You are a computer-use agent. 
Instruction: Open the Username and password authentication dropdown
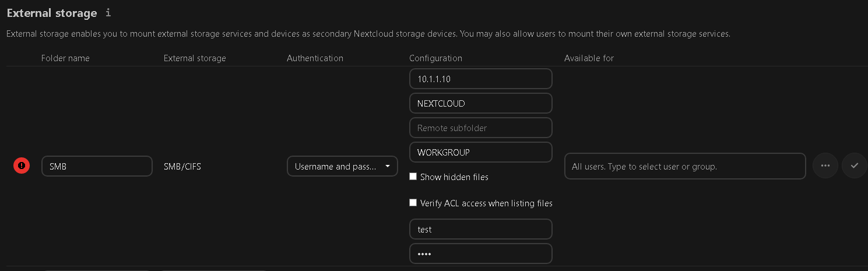click(342, 166)
